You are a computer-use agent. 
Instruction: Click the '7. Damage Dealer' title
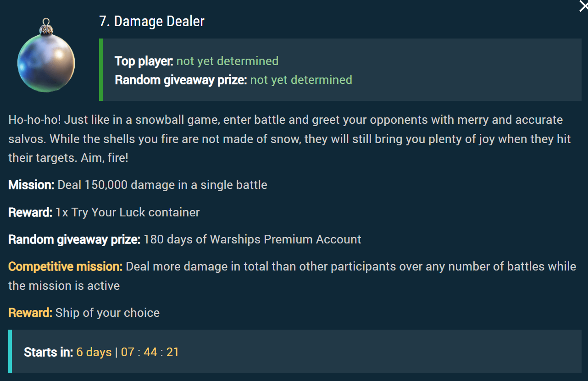152,21
